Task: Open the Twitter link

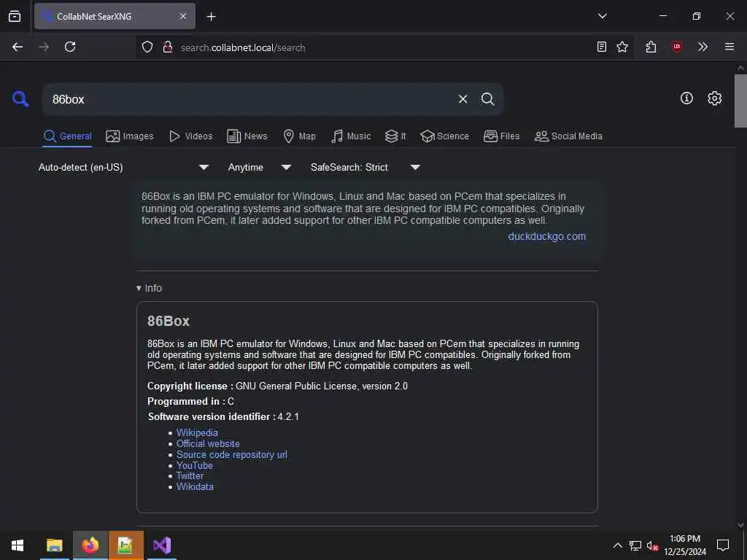Action: pos(190,475)
